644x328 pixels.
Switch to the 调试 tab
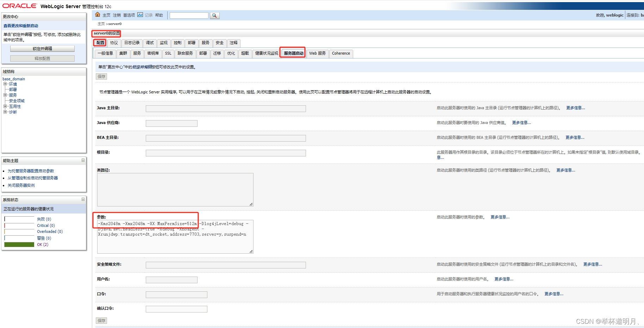tap(150, 43)
